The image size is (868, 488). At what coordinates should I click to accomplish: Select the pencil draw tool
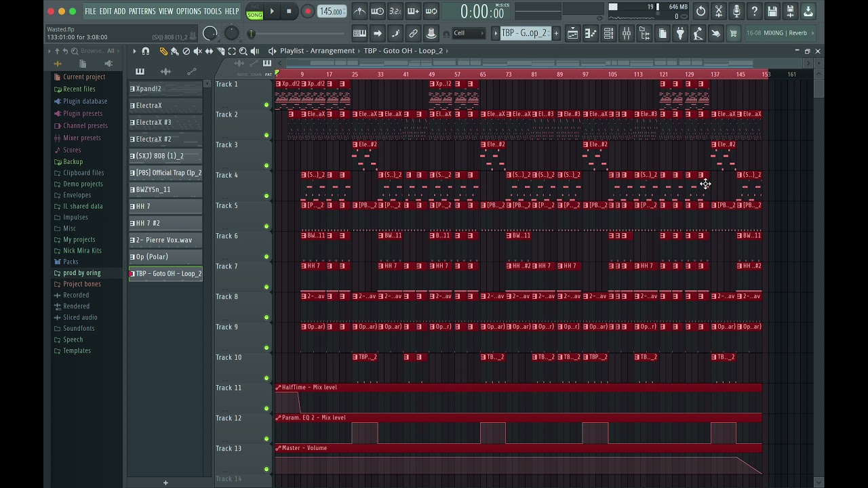(x=163, y=51)
